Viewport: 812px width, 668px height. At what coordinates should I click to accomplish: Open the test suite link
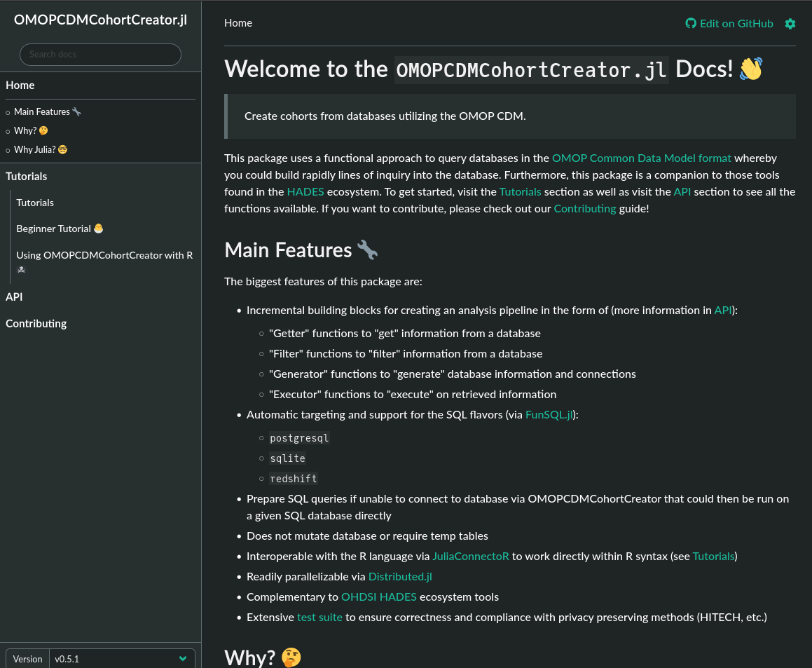pos(319,618)
